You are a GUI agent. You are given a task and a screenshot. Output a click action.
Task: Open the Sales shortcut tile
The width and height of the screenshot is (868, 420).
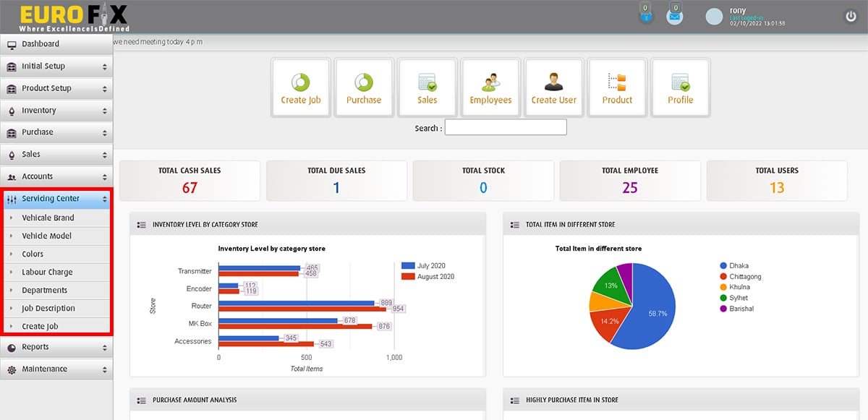(x=427, y=87)
